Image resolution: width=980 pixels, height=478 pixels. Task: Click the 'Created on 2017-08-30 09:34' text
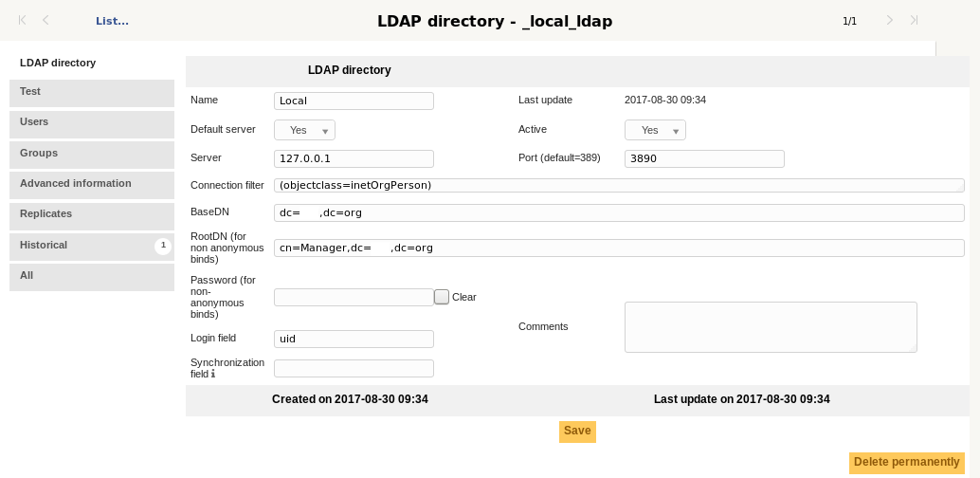coord(350,399)
